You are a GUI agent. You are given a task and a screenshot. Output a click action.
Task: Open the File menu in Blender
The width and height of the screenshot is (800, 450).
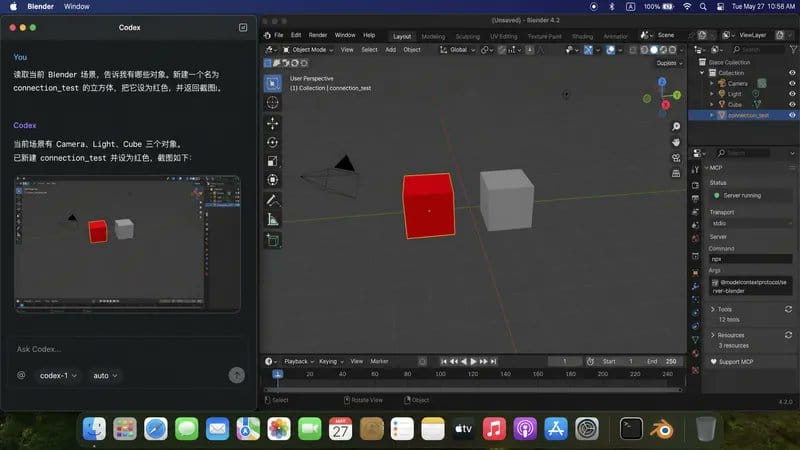click(279, 35)
